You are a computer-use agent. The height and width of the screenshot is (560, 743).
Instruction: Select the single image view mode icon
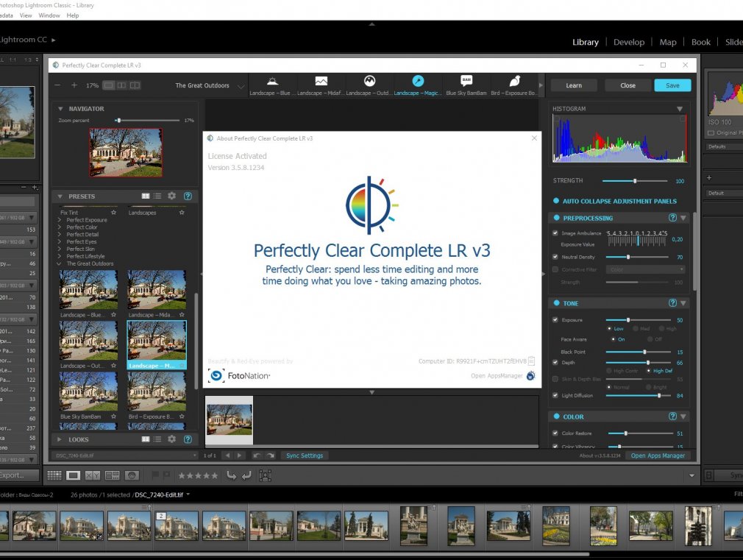point(109,85)
